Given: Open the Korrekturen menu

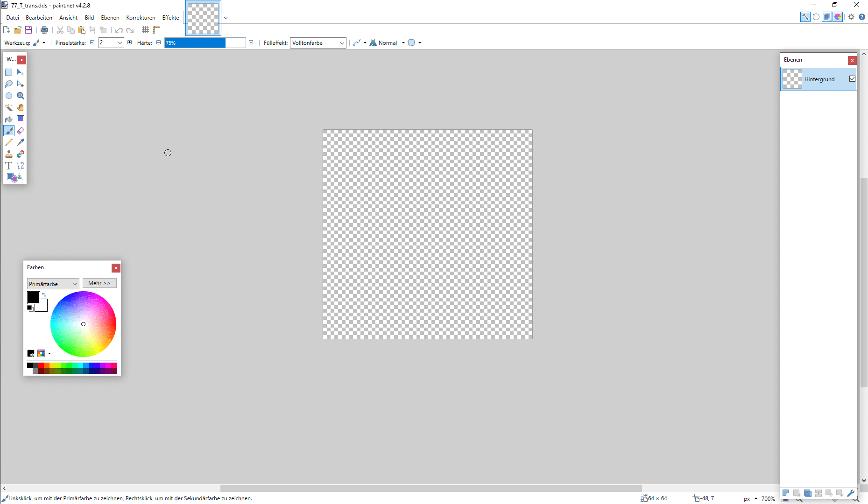Looking at the screenshot, I should tap(141, 18).
